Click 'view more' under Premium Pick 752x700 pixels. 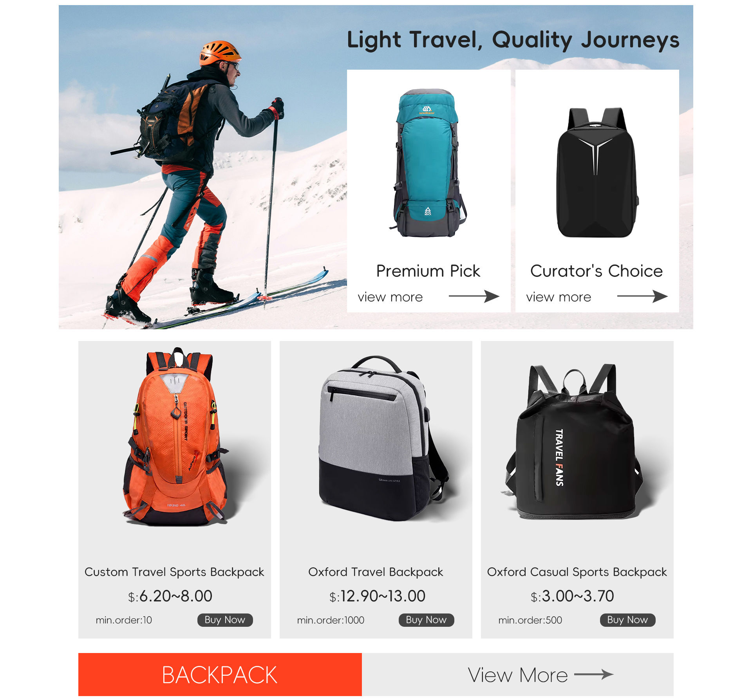[390, 297]
